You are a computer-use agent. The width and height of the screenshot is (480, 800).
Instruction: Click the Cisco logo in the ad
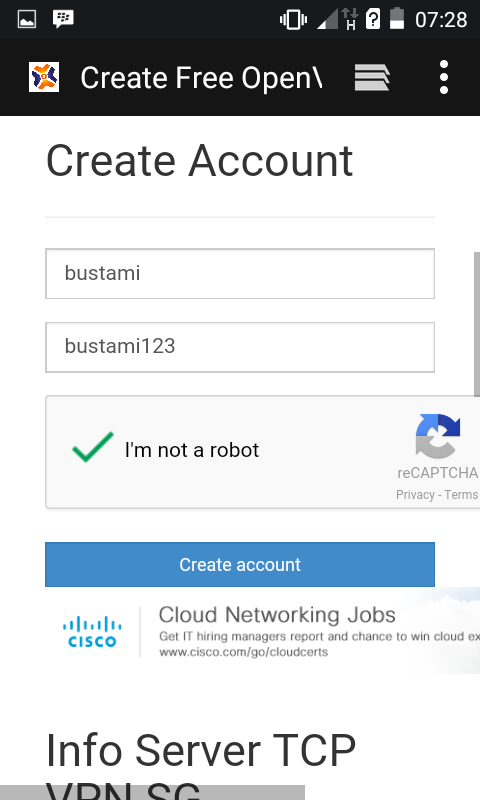92,632
